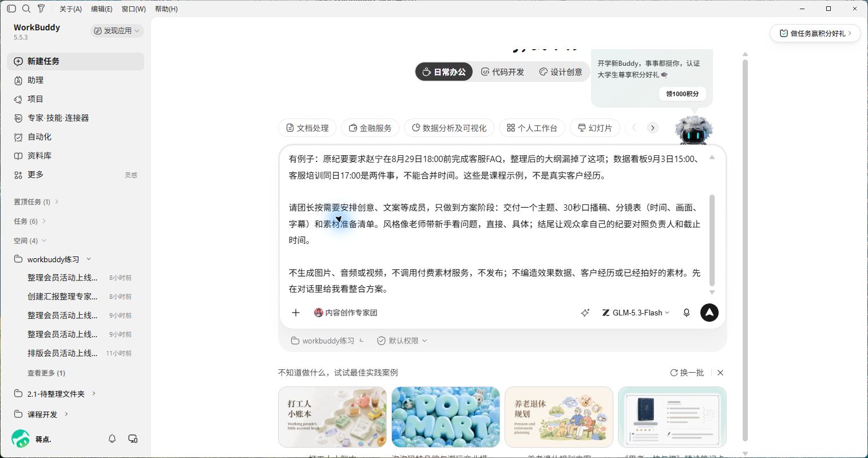Select 文档处理 category chip
Viewport: 868px width, 458px height.
pyautogui.click(x=307, y=128)
